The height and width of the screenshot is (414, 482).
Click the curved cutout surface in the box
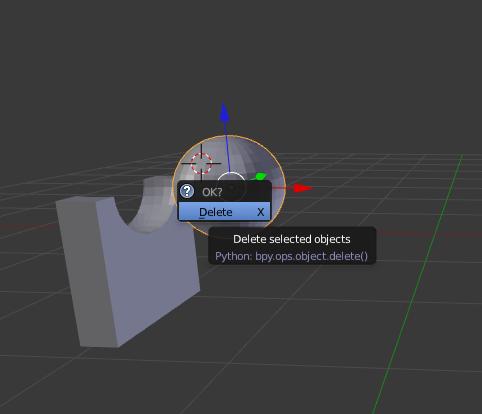(150, 207)
